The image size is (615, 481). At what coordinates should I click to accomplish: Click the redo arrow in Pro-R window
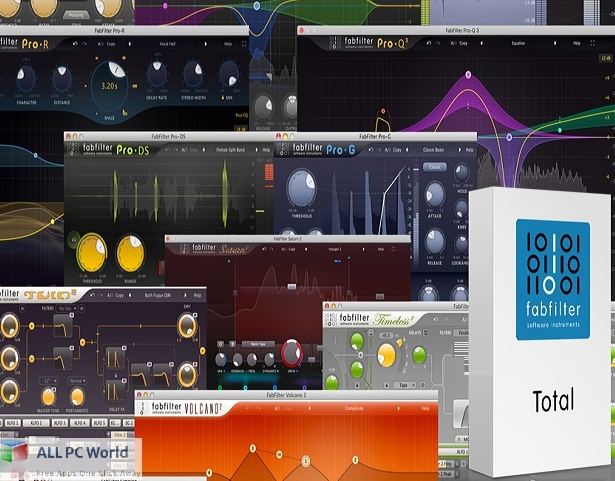click(x=84, y=44)
